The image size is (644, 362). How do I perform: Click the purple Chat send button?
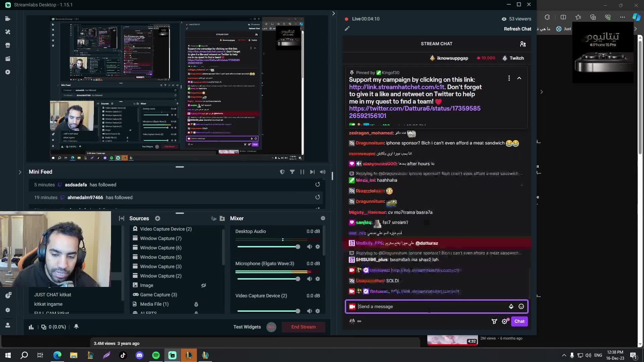point(519,321)
